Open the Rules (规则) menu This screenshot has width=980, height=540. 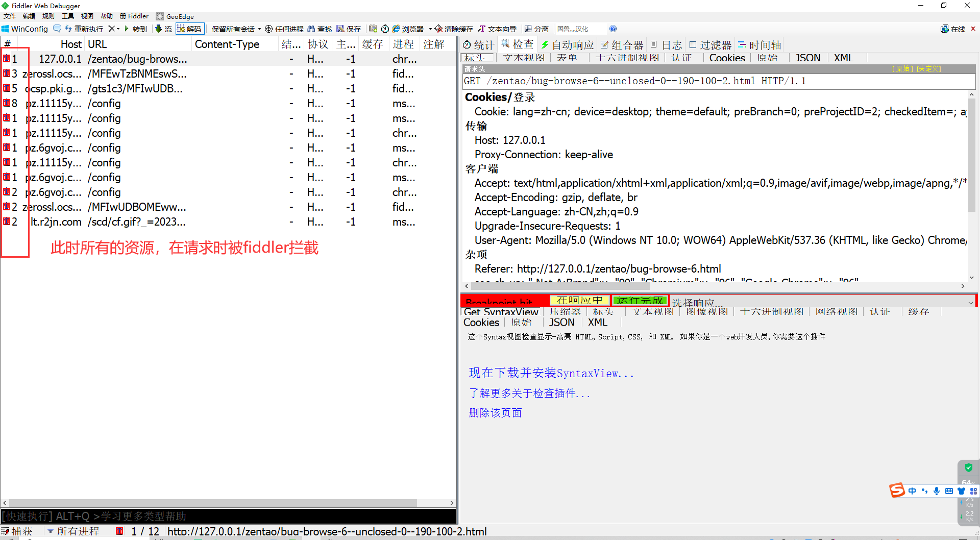[48, 16]
